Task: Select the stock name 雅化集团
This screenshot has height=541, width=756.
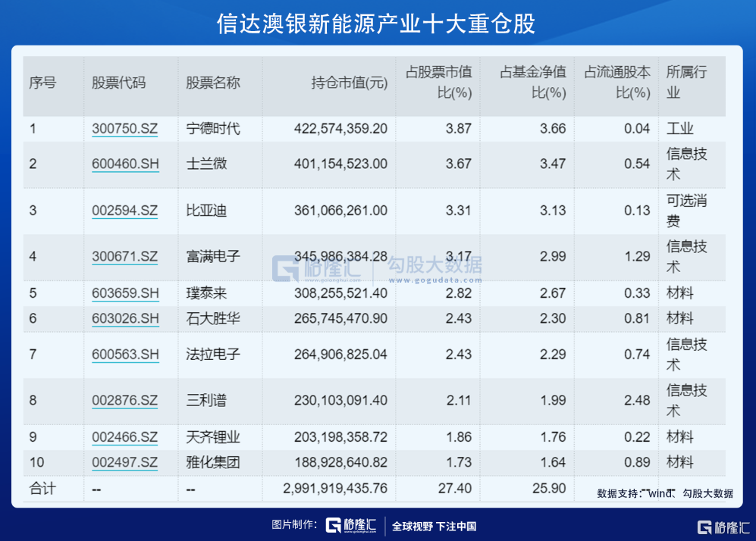Action: 213,462
